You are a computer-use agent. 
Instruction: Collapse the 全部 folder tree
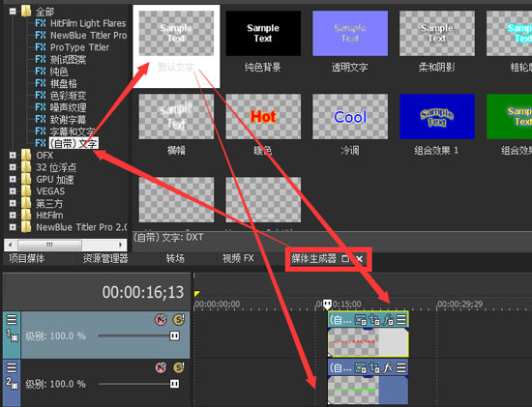point(13,12)
